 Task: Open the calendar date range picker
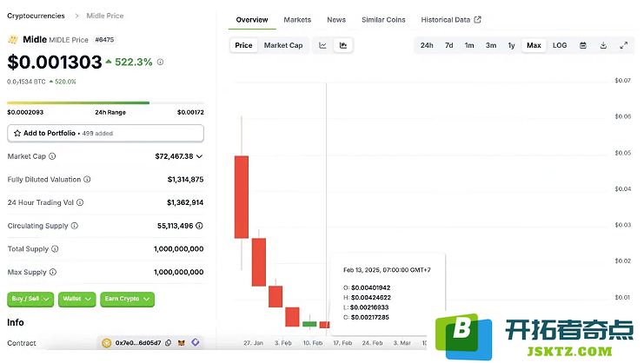(583, 45)
